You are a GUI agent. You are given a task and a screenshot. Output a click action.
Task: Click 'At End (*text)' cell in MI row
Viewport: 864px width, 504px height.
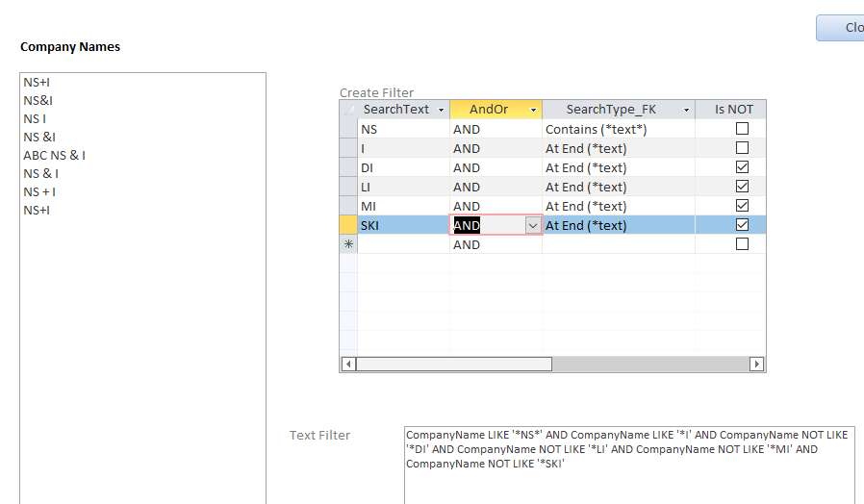(619, 206)
